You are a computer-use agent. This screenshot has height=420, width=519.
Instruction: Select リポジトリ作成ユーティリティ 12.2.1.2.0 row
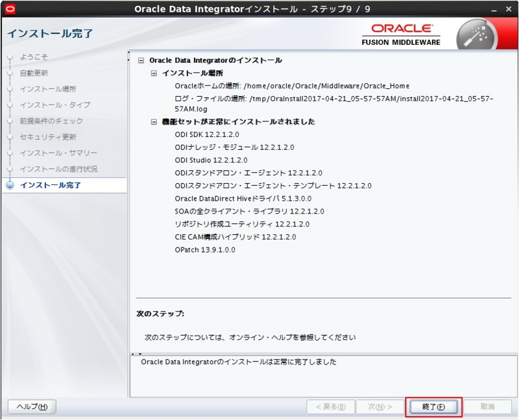coord(242,224)
